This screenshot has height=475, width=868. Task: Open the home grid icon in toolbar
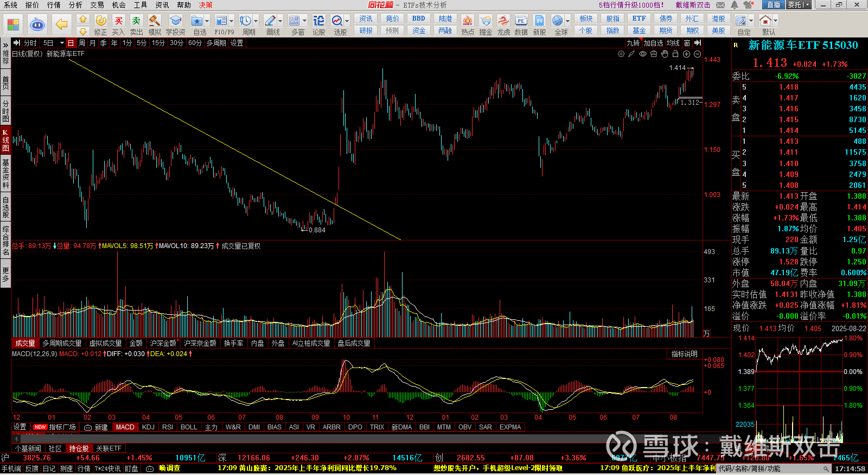click(14, 24)
